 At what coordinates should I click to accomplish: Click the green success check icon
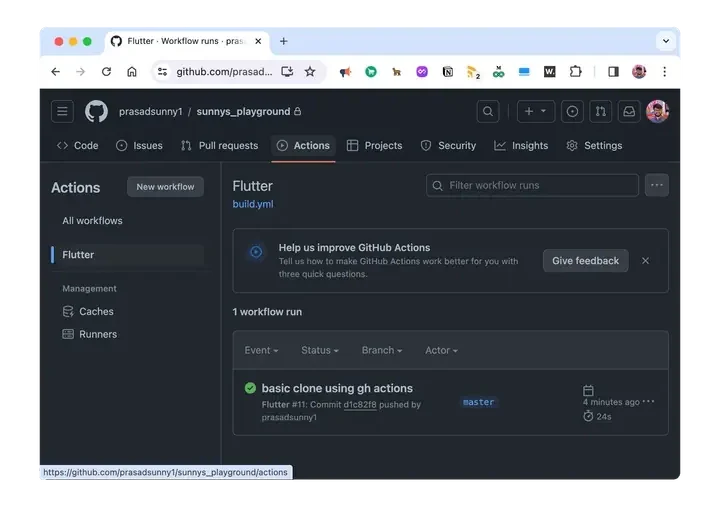(x=250, y=388)
